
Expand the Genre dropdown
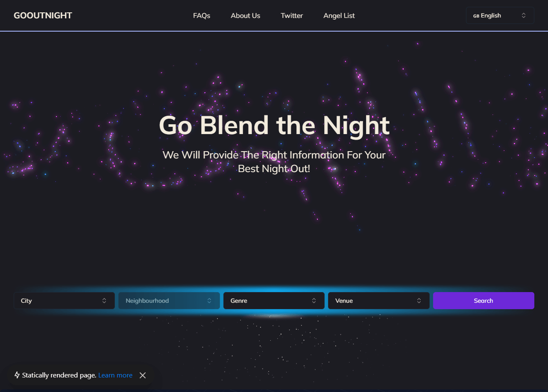click(274, 301)
